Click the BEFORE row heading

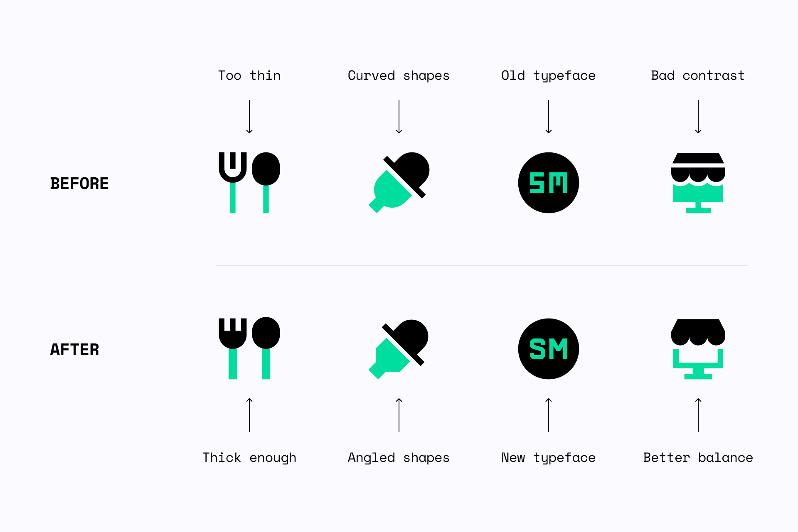tap(79, 183)
